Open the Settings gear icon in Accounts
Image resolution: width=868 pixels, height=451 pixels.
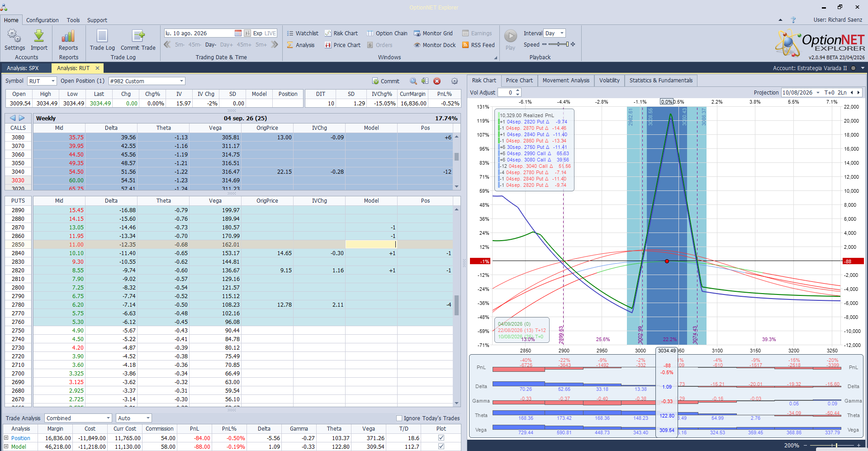tap(14, 36)
